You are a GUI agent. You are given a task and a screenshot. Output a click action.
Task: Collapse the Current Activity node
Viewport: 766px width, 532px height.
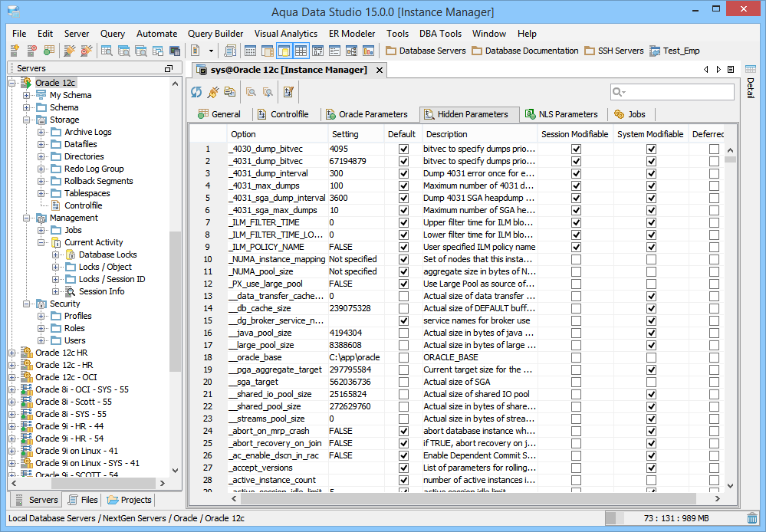coord(41,242)
